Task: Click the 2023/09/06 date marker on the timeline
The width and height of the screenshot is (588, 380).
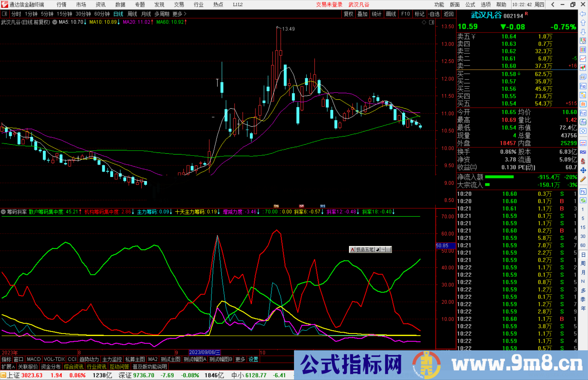Action: click(204, 352)
